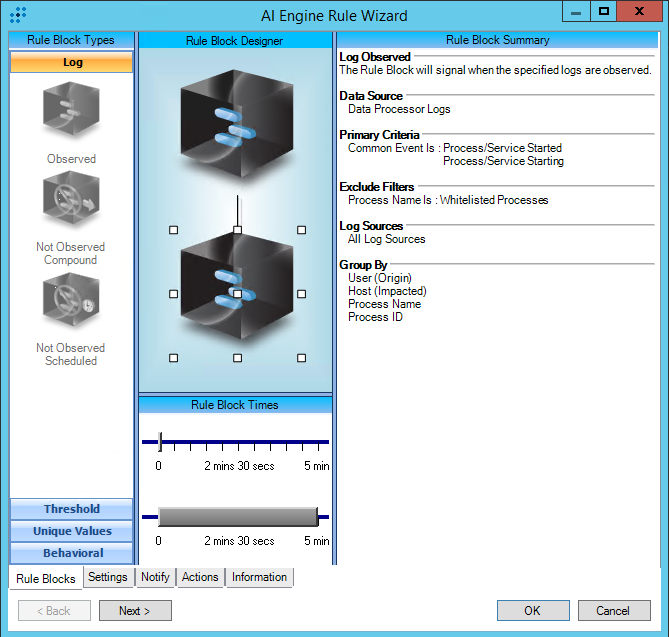Click the lower wide time range slider bar
Image resolution: width=669 pixels, height=637 pixels.
(237, 516)
